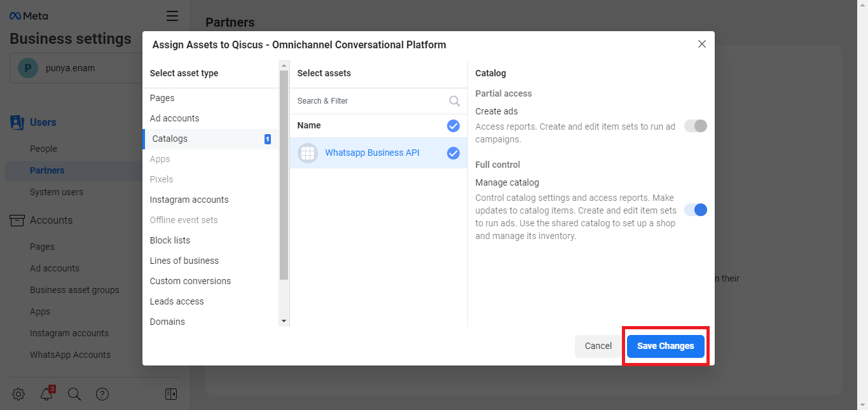Open Instagram accounts in left sidebar
868x410 pixels.
tap(69, 333)
